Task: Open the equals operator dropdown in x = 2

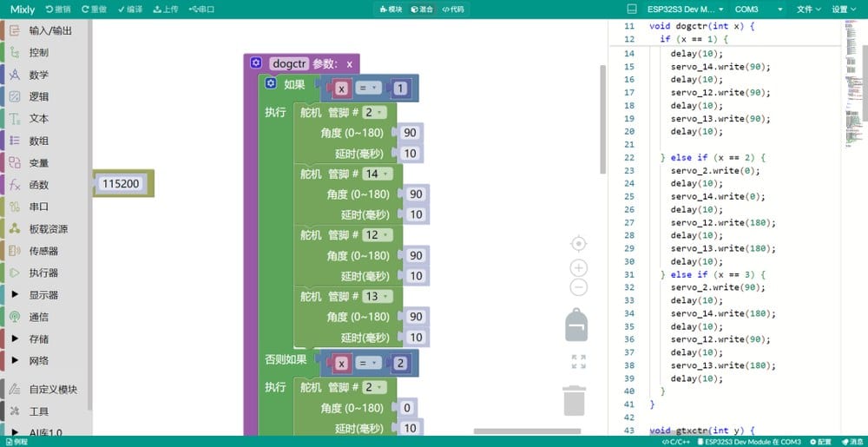Action: (x=369, y=364)
